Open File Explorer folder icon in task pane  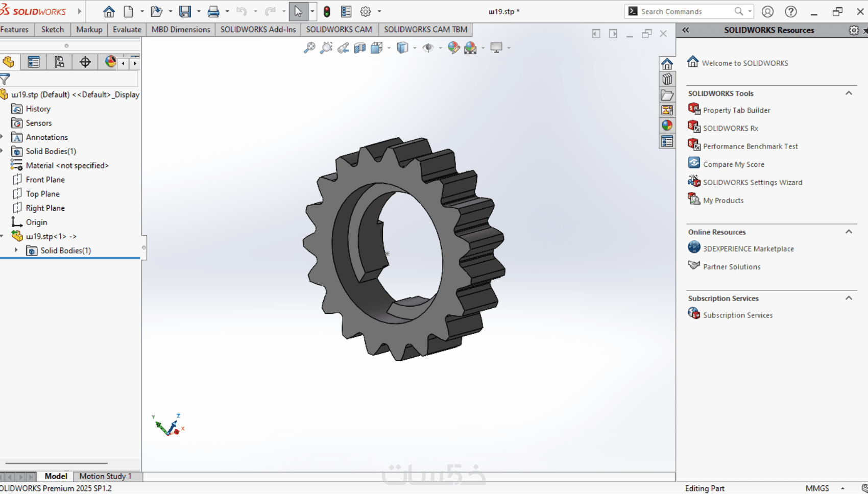click(x=667, y=95)
